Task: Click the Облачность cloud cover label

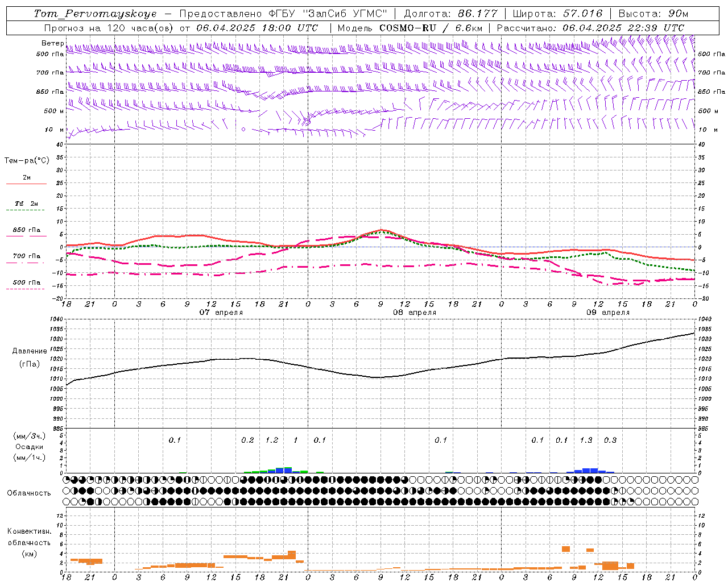Action: (29, 493)
